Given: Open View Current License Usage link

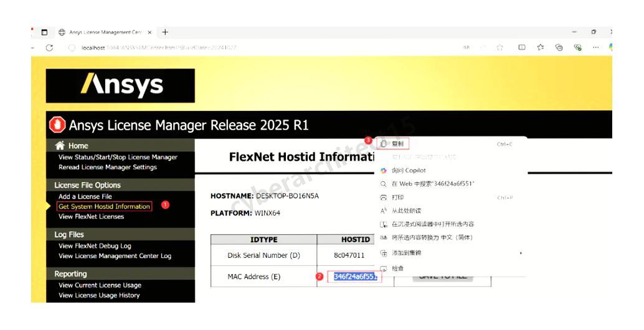Looking at the screenshot, I should point(100,285).
